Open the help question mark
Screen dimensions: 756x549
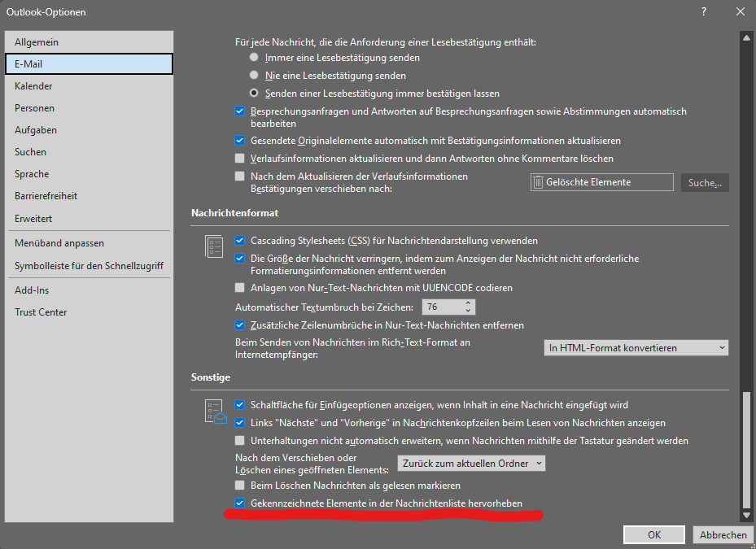pos(704,11)
